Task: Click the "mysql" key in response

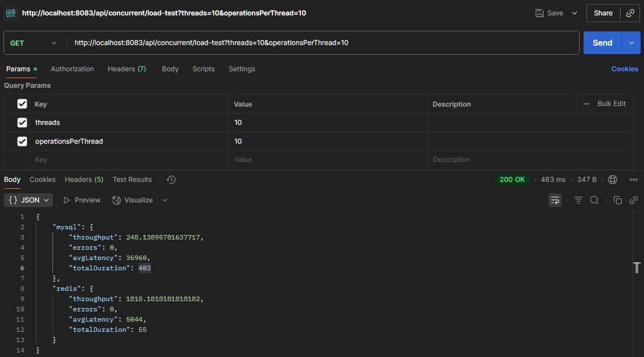Action: pyautogui.click(x=67, y=227)
